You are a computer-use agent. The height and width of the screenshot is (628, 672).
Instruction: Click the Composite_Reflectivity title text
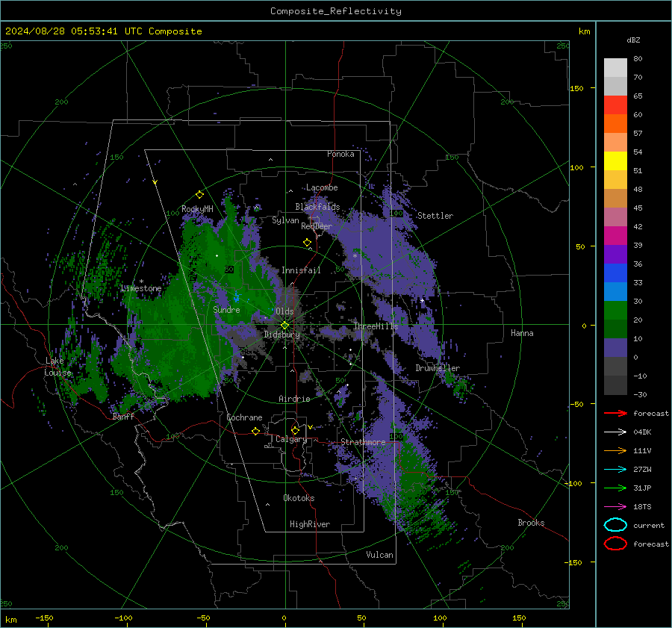335,11
